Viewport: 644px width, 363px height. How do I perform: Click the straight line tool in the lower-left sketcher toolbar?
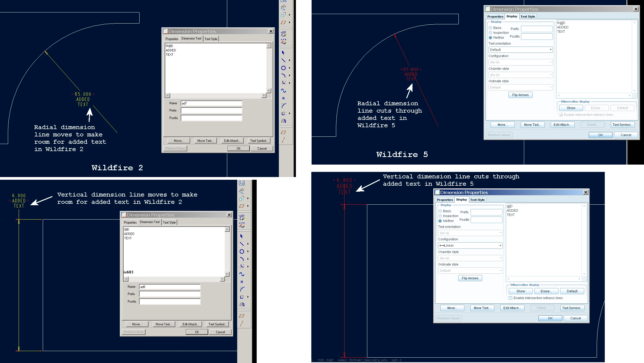tap(242, 244)
